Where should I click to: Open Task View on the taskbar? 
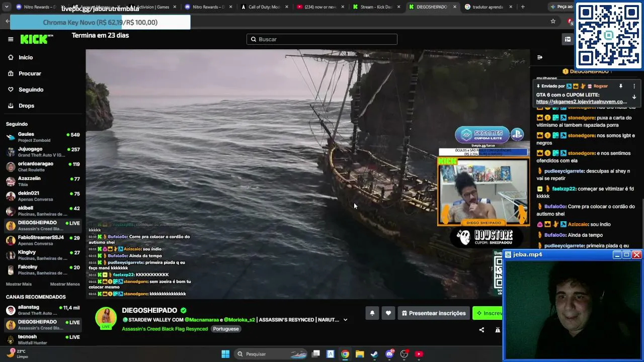tap(316, 354)
